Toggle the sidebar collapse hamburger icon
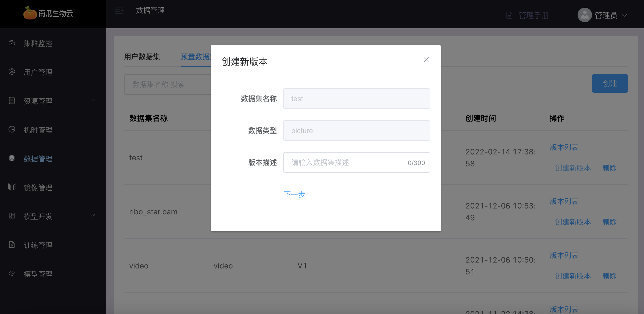The image size is (644, 314). [119, 10]
